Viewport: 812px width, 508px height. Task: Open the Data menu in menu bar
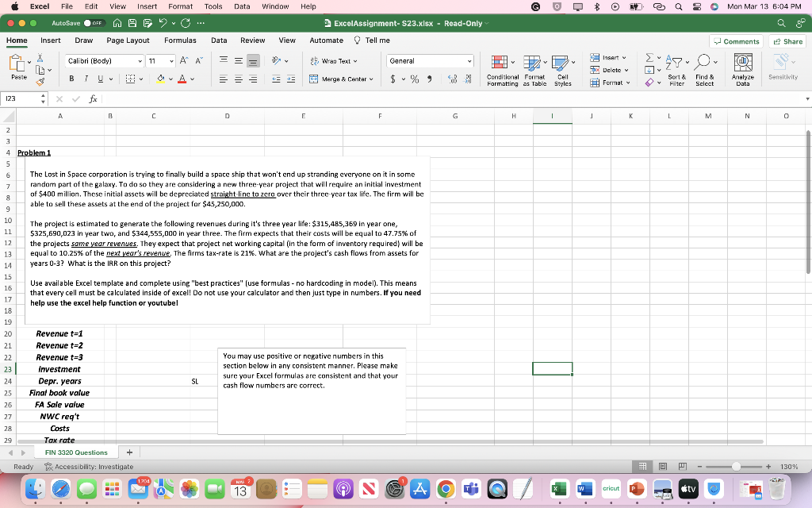point(242,6)
